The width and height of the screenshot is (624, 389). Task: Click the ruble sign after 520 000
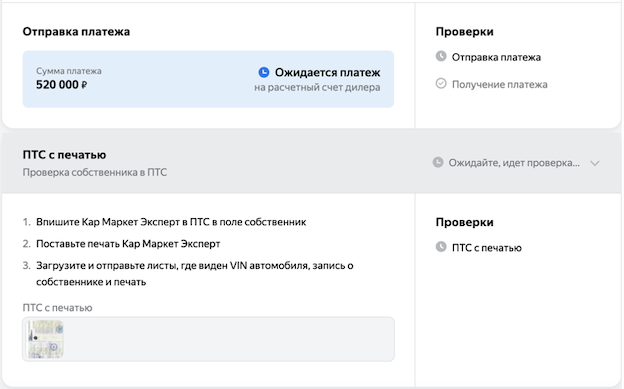pyautogui.click(x=84, y=85)
